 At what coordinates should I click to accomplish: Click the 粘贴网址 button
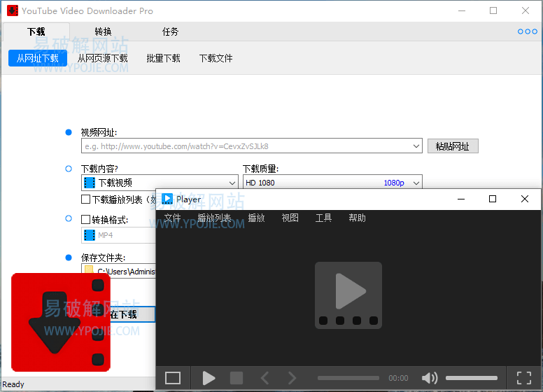453,146
